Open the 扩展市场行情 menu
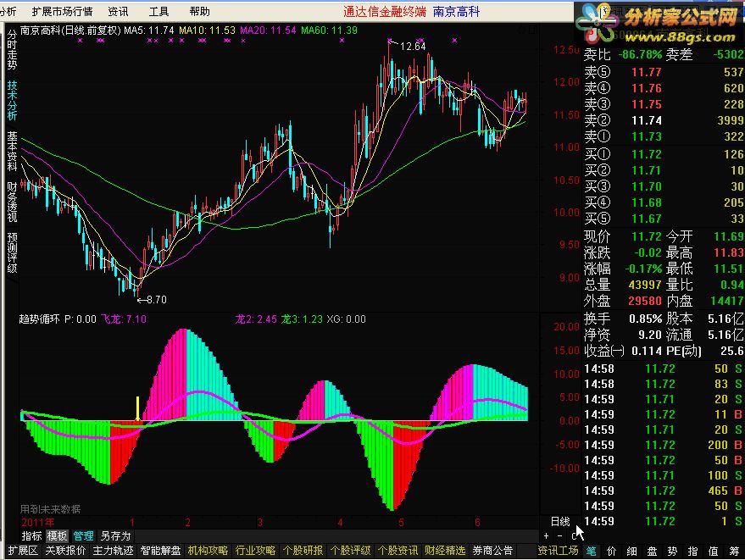Viewport: 745px width, 560px height. click(62, 11)
